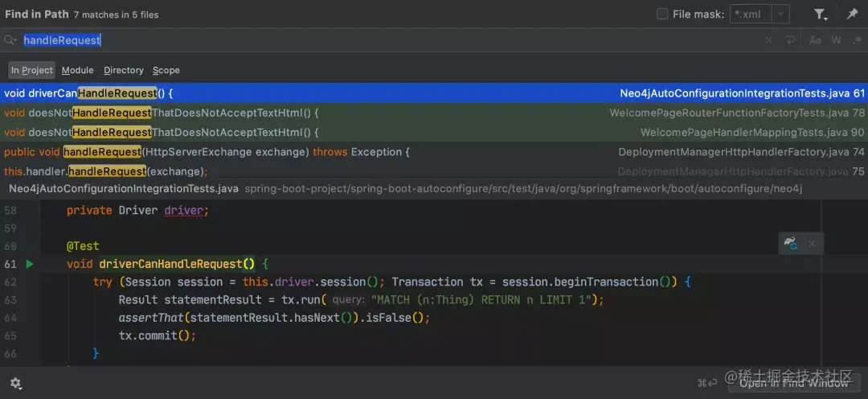
Task: Toggle Match case (Aa) option
Action: tap(815, 40)
